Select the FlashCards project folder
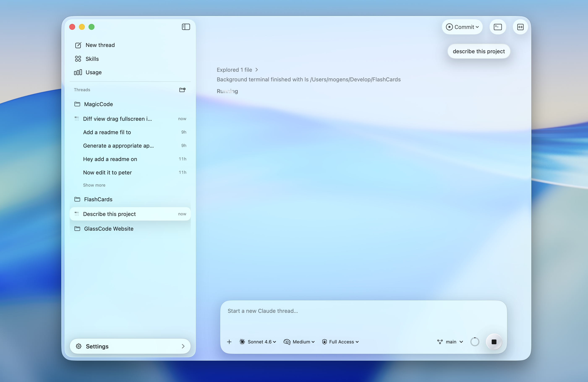 coord(98,199)
